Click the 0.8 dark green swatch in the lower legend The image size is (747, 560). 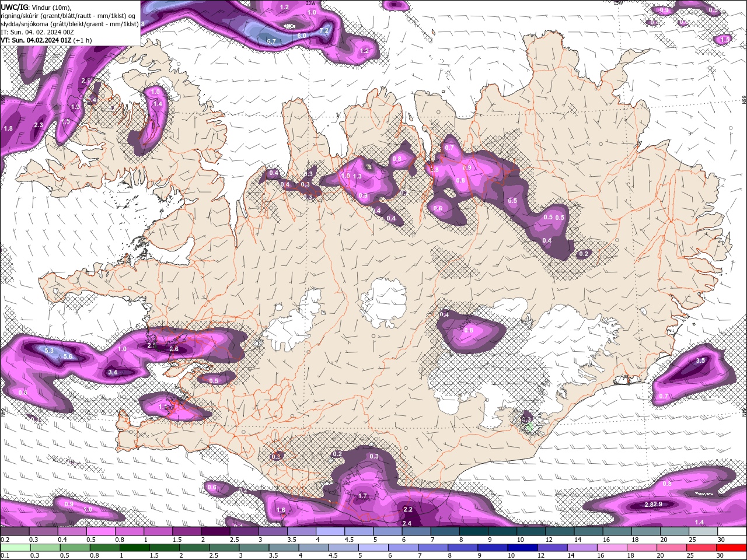[x=105, y=548]
